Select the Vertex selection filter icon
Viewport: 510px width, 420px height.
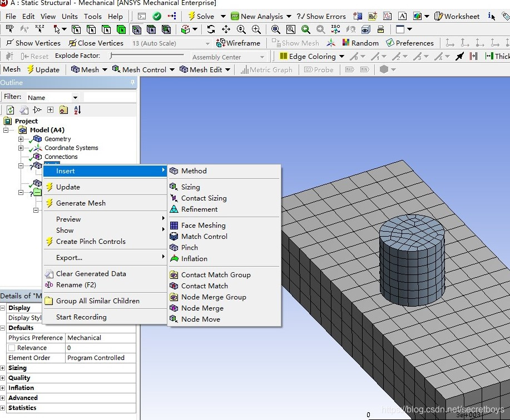coord(76,29)
